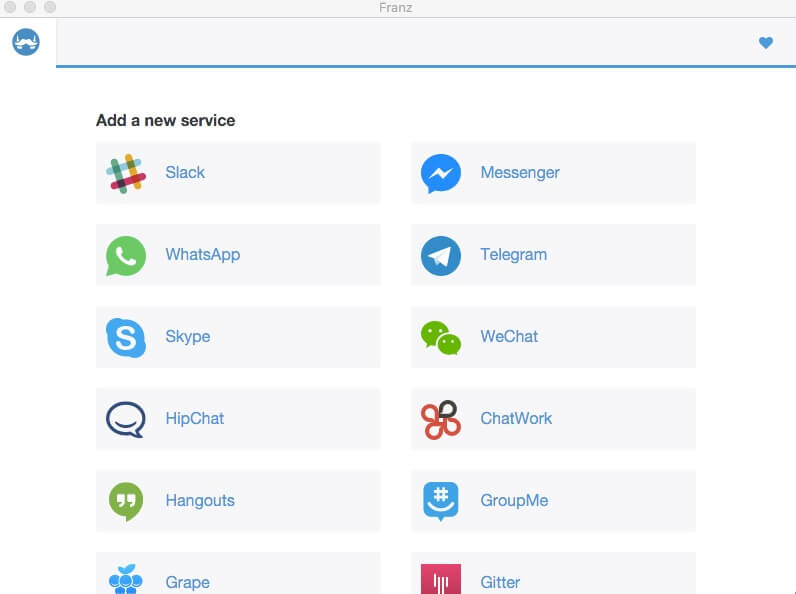Image resolution: width=796 pixels, height=594 pixels.
Task: Click the WhatsApp green phone icon
Action: point(126,255)
